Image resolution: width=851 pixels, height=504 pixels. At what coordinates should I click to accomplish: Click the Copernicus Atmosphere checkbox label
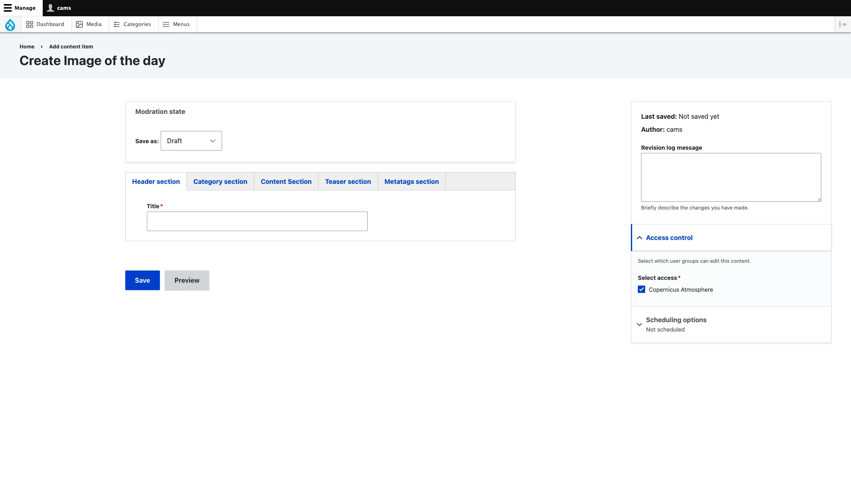coord(681,290)
